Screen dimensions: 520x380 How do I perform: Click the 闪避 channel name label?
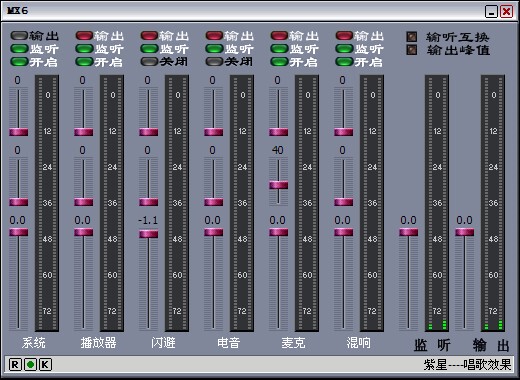coord(163,343)
